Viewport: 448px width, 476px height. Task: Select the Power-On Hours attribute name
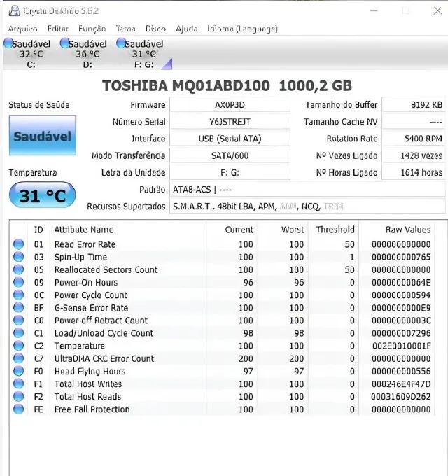(86, 283)
